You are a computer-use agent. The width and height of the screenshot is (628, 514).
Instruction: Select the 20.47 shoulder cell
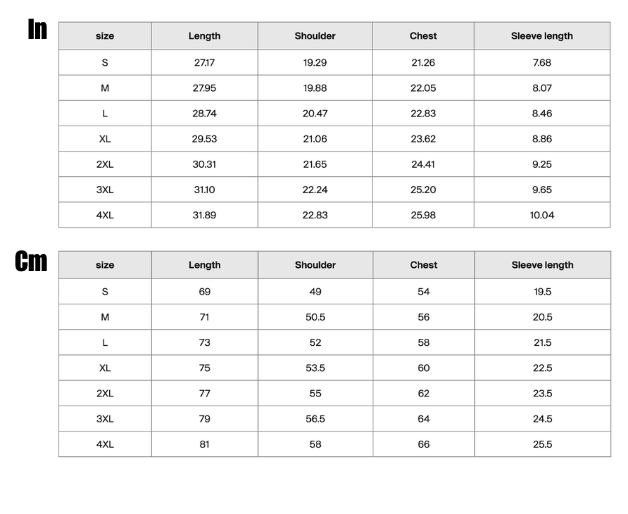(315, 113)
